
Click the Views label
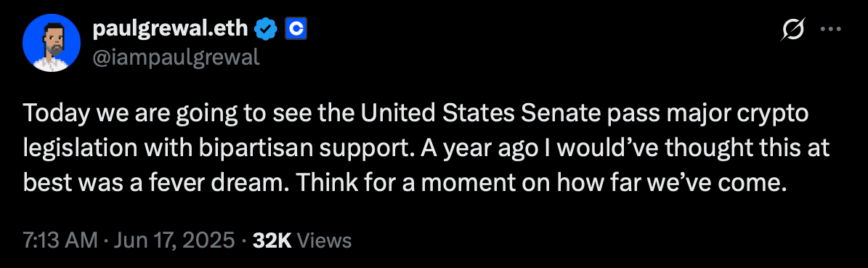pos(325,240)
